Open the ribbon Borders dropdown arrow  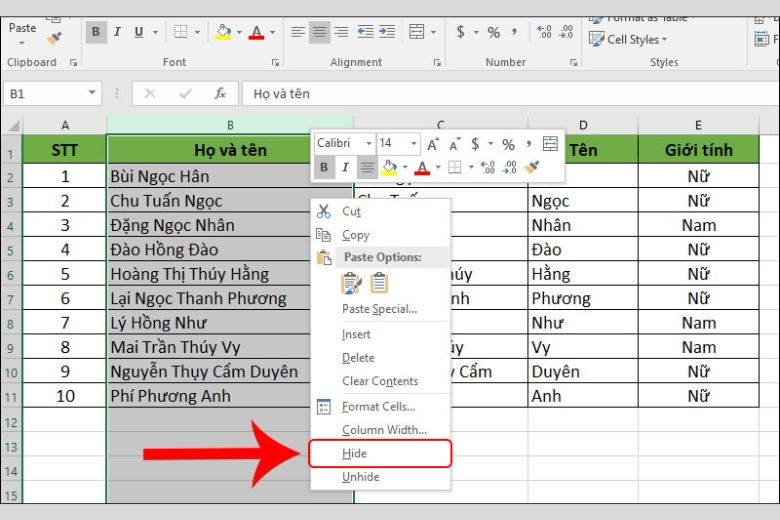coord(197,32)
